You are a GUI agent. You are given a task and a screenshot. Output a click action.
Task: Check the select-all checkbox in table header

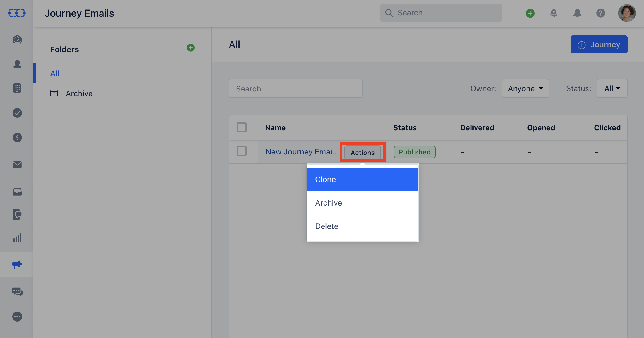pyautogui.click(x=242, y=127)
